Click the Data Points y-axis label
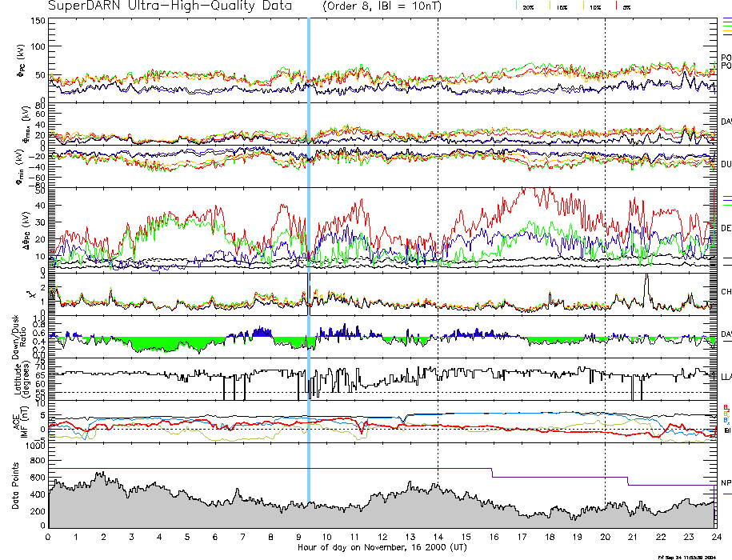 pos(16,485)
